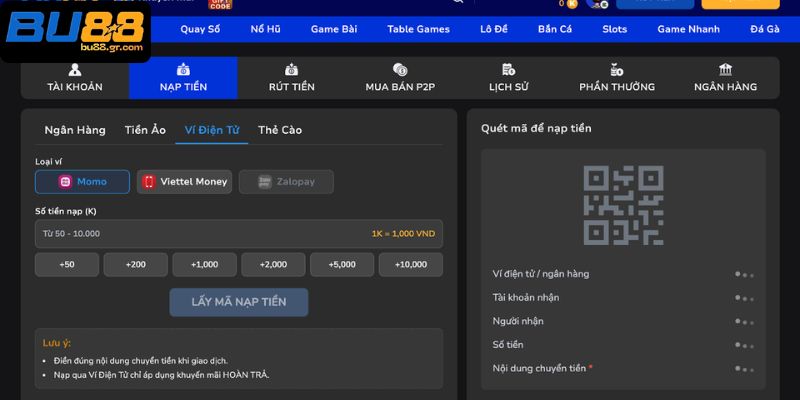This screenshot has height=400, width=800.
Task: Click the 'Ví điện tử / ngân hàng' row label
Action: 541,274
